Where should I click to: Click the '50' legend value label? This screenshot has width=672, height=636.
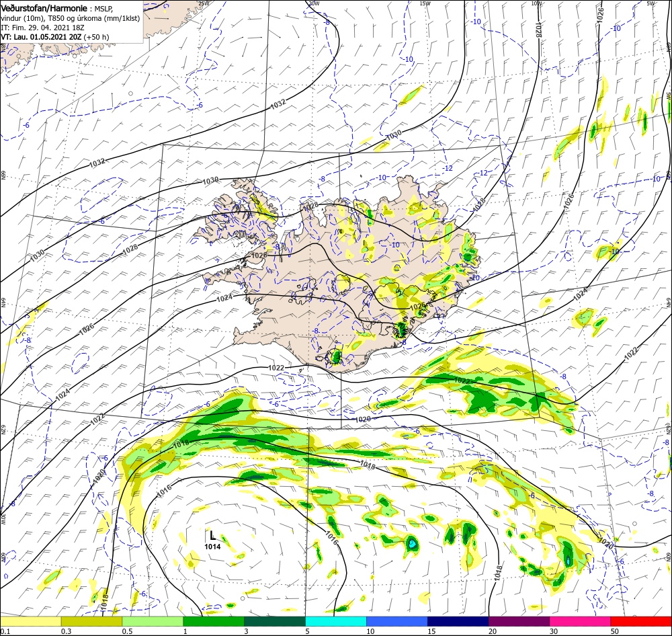pos(615,631)
